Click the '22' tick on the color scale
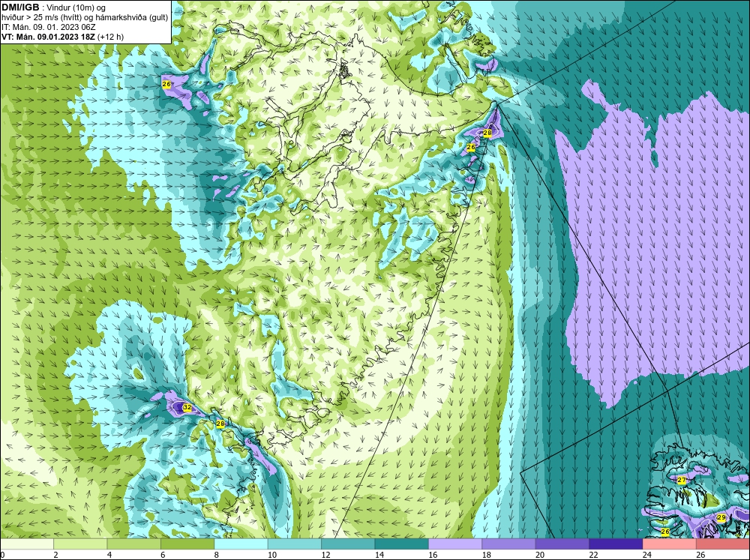The image size is (750, 560). [x=593, y=555]
